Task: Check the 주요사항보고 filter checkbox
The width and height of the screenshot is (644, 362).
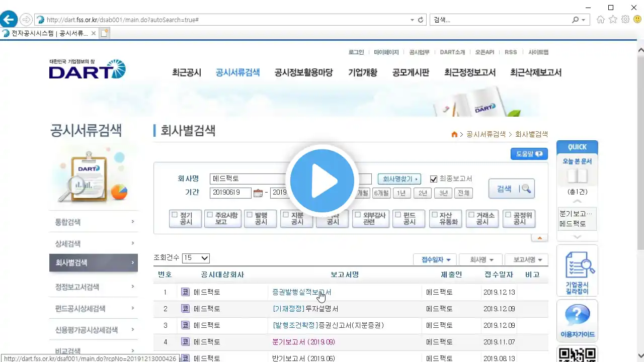Action: 210,215
